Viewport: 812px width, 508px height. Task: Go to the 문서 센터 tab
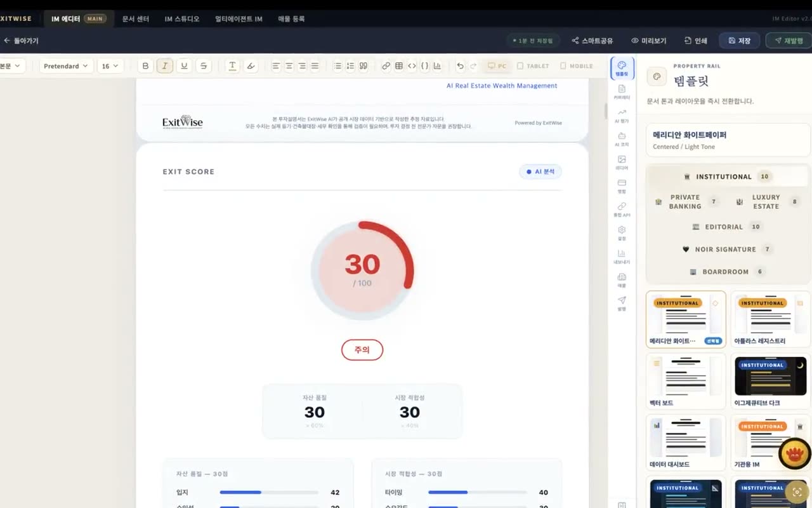coord(136,19)
